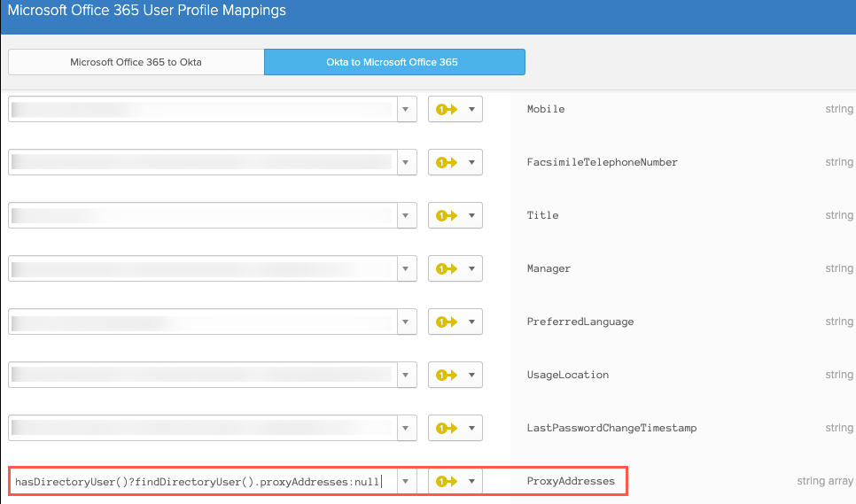
Task: Open expression dropdown in LastPasswordChangeTimestamp row
Action: click(x=406, y=429)
